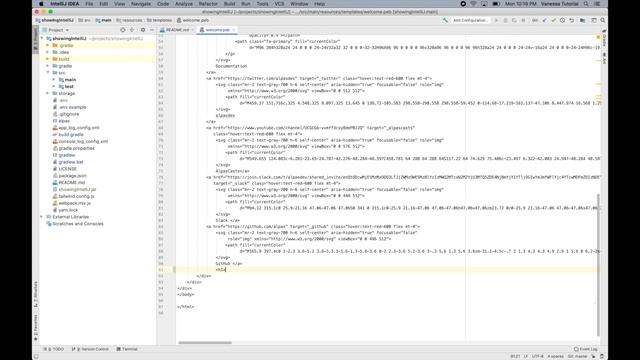Screen dimensions: 640x360
Task: Expand the test folder under src
Action: pyautogui.click(x=53, y=87)
